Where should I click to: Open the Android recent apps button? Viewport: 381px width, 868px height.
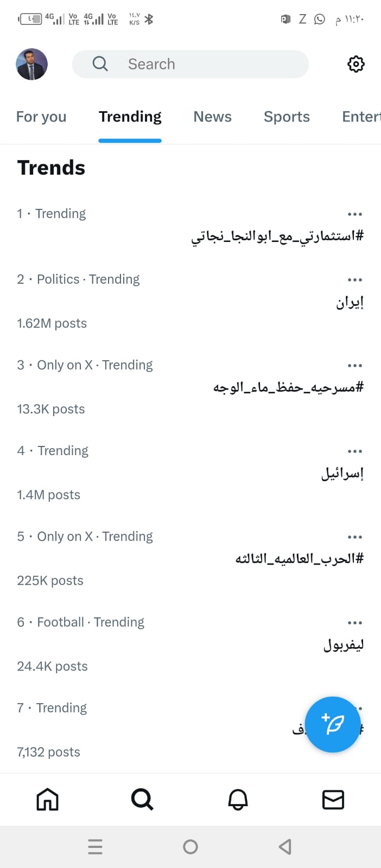coord(95,846)
